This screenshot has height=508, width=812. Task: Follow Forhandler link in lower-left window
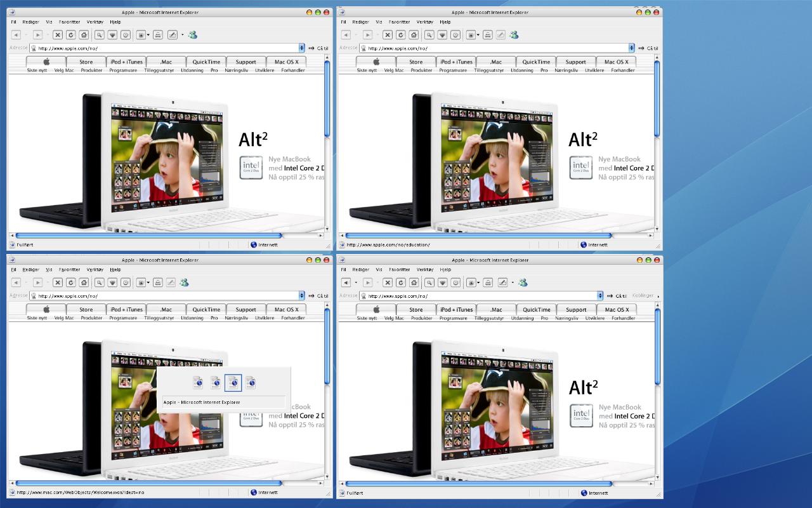pyautogui.click(x=293, y=318)
